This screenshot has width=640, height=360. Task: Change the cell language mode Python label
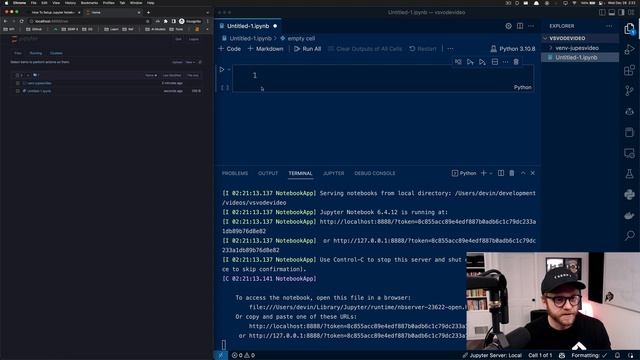[x=522, y=87]
